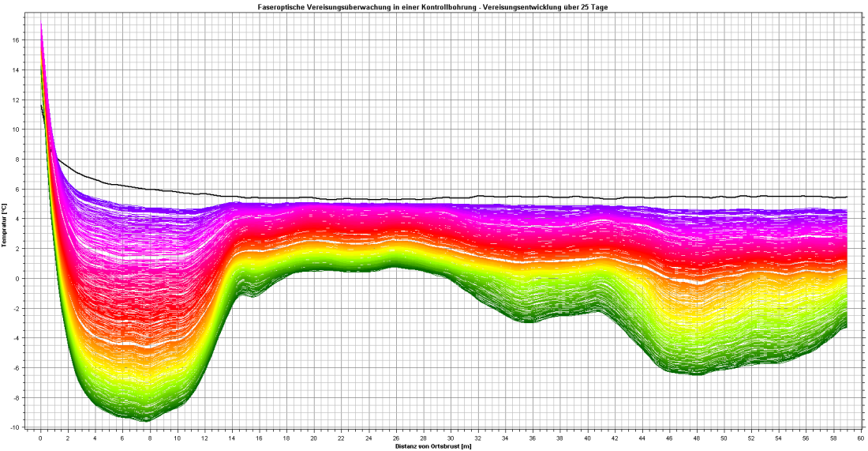Image resolution: width=868 pixels, height=451 pixels.
Task: Click the y-axis tick label '16'
Action: pyautogui.click(x=17, y=40)
